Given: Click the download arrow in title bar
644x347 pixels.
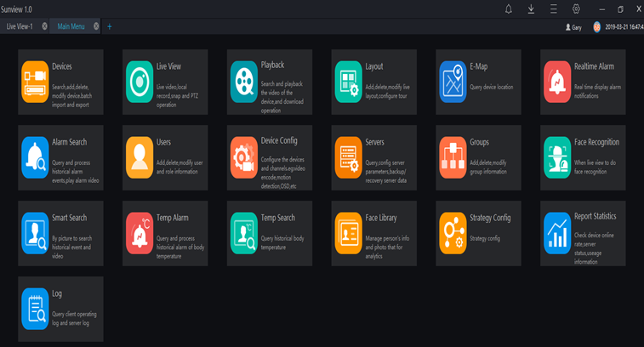Looking at the screenshot, I should pos(531,9).
